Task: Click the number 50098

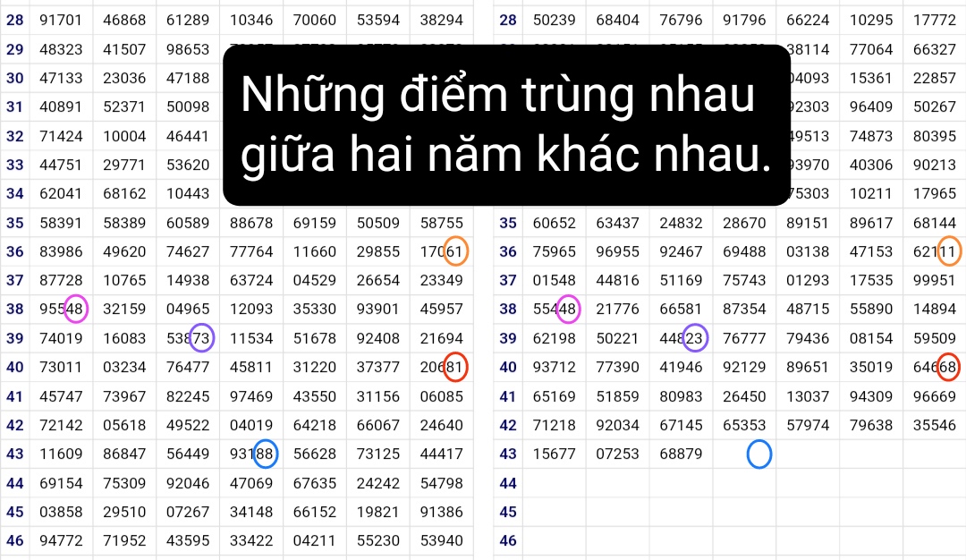Action: pyautogui.click(x=188, y=106)
